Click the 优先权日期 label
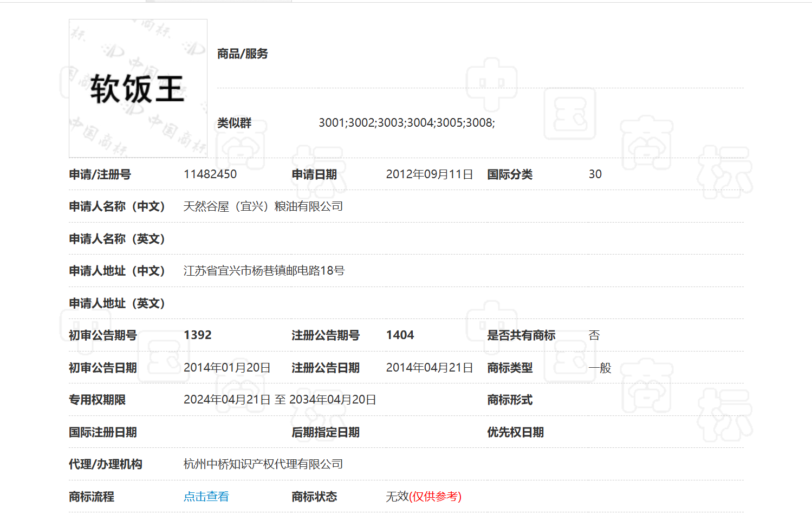 516,432
